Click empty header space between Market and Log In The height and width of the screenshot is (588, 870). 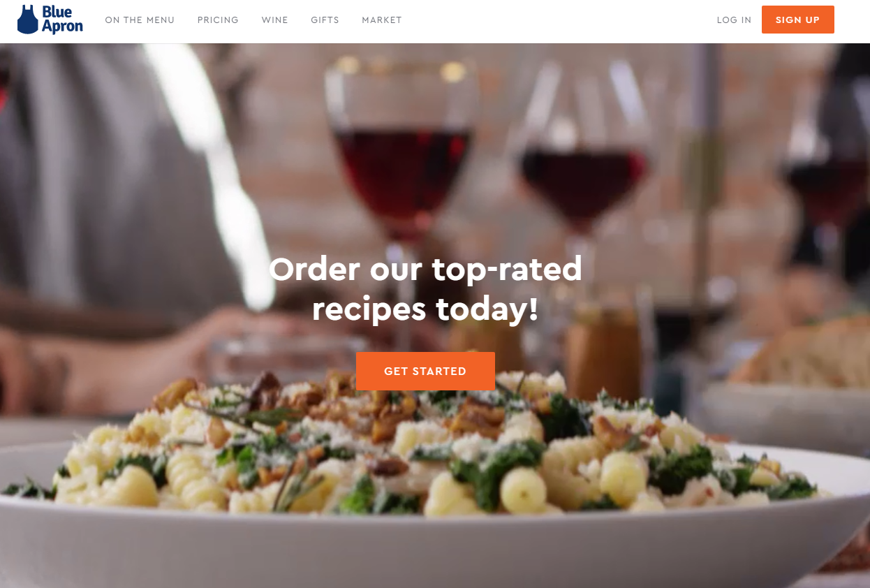(559, 20)
